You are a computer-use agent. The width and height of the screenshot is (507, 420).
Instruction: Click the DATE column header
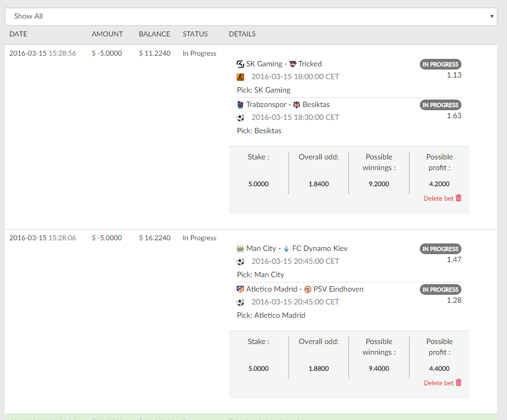(18, 34)
